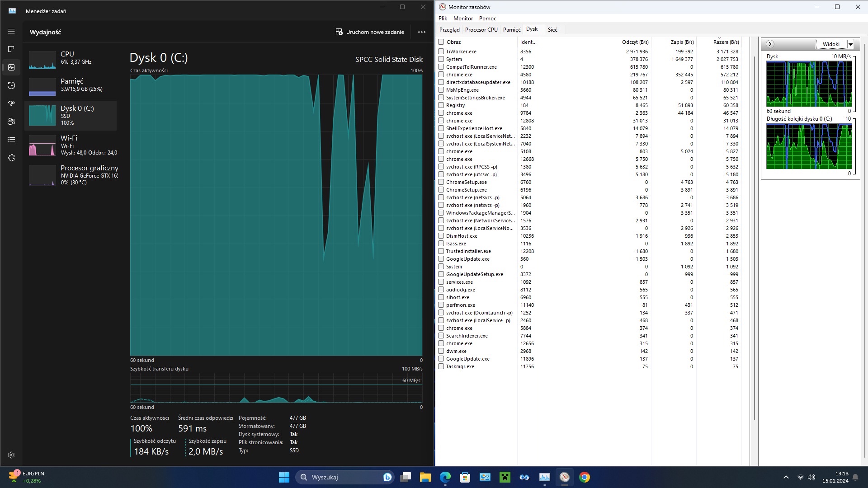Open Processes page icon in sidebar
The height and width of the screenshot is (488, 868).
coord(11,49)
